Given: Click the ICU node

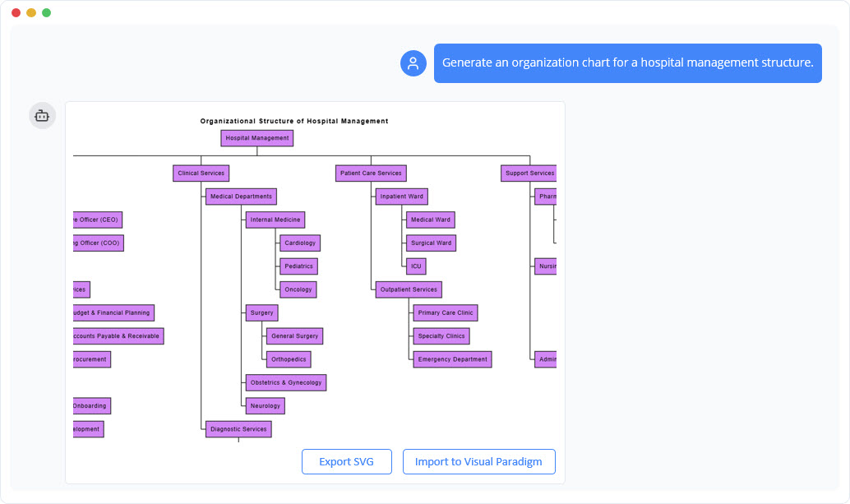Looking at the screenshot, I should coord(416,266).
